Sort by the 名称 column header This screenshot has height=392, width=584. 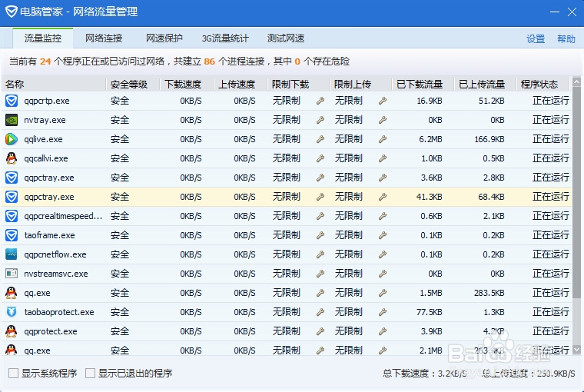pyautogui.click(x=55, y=85)
